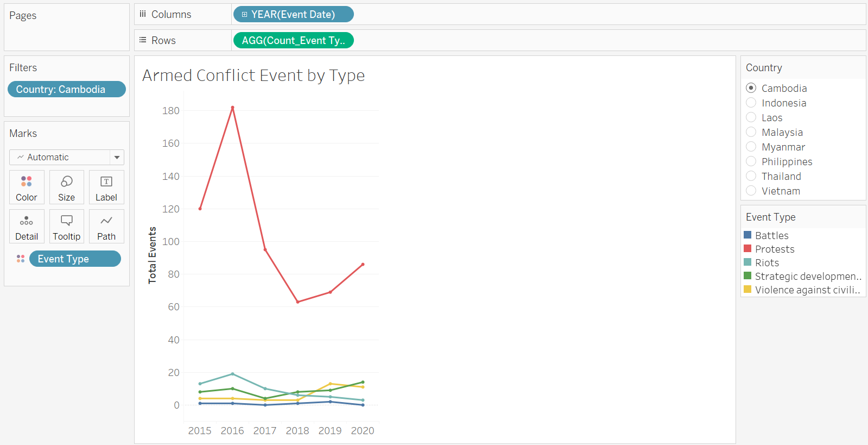Click the AGG(Count_Event Ty.. pill on Rows
This screenshot has width=868, height=445.
point(293,41)
